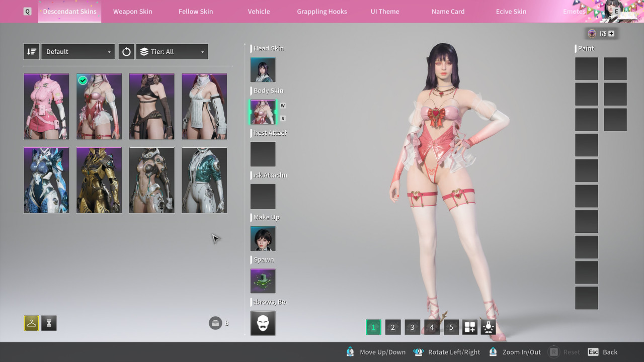Image resolution: width=644 pixels, height=362 pixels.
Task: Select the black strappy outfit skin
Action: 151,107
